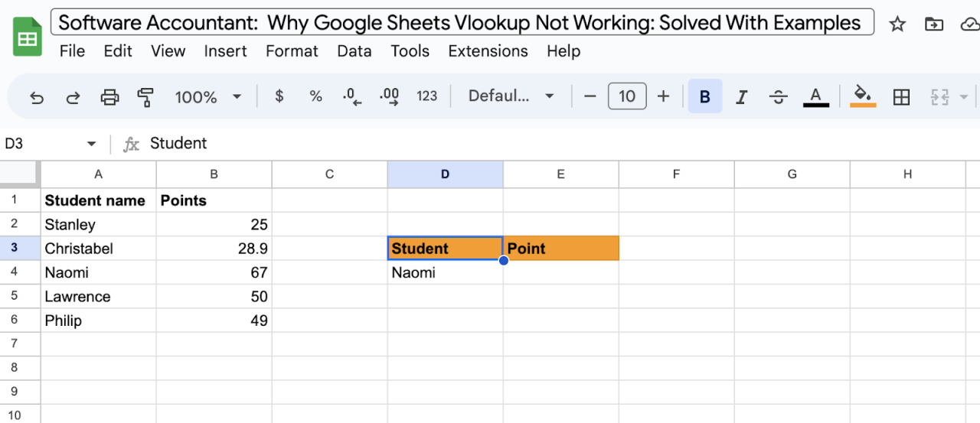This screenshot has height=423, width=980.
Task: Open the Insert menu
Action: [x=225, y=51]
